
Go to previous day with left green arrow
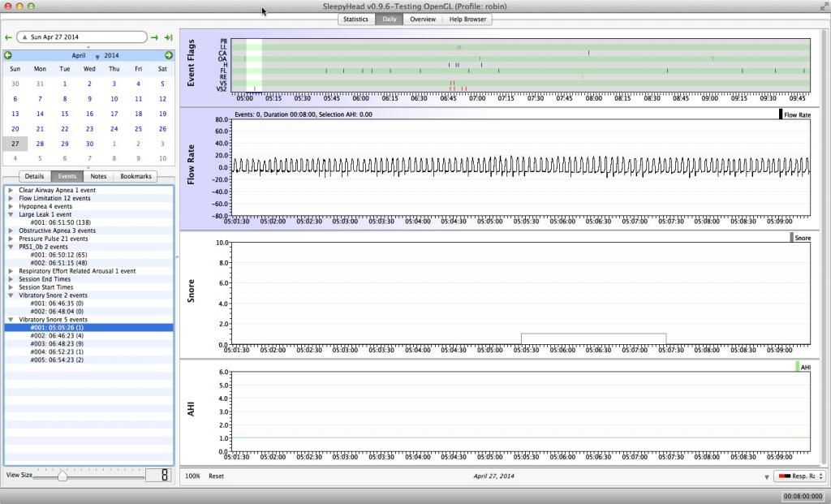(x=8, y=37)
